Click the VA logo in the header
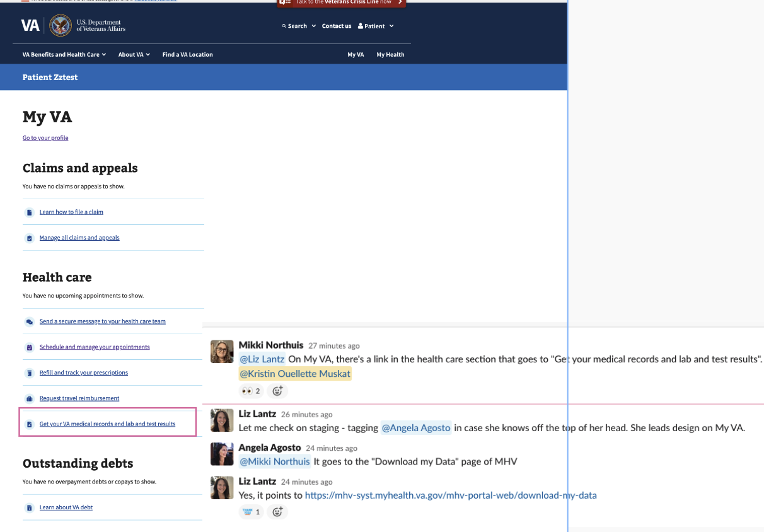 pos(30,26)
